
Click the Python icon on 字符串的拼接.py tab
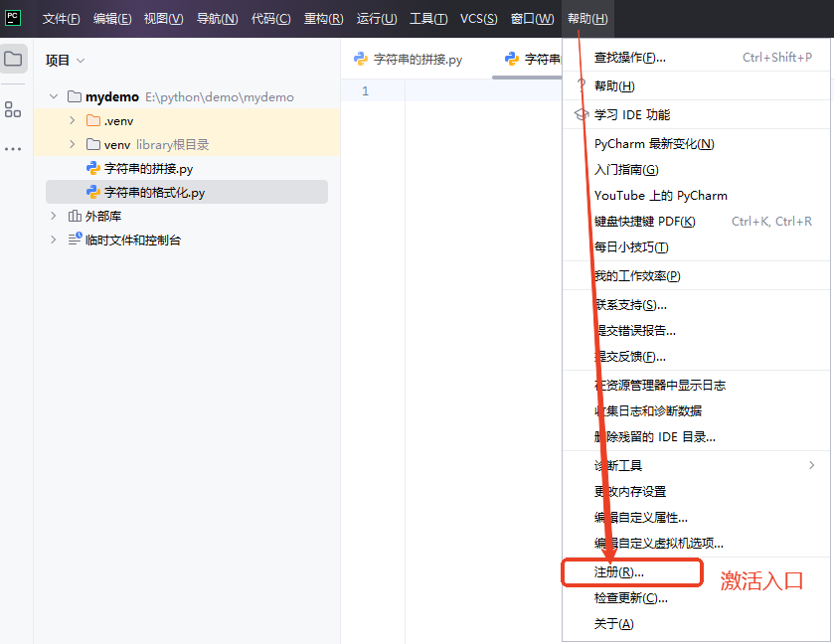(x=361, y=60)
